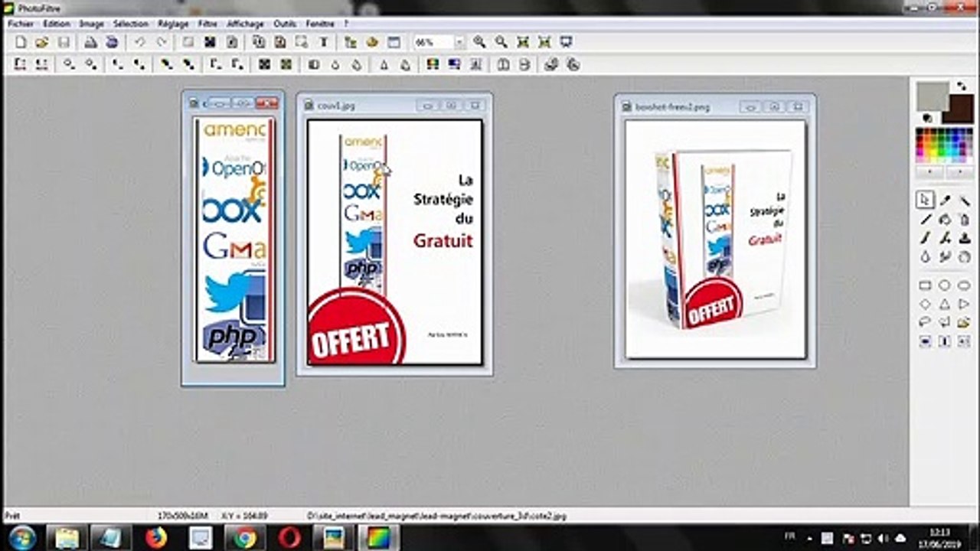This screenshot has width=980, height=551.
Task: Click the Text tool T icon
Action: point(324,42)
